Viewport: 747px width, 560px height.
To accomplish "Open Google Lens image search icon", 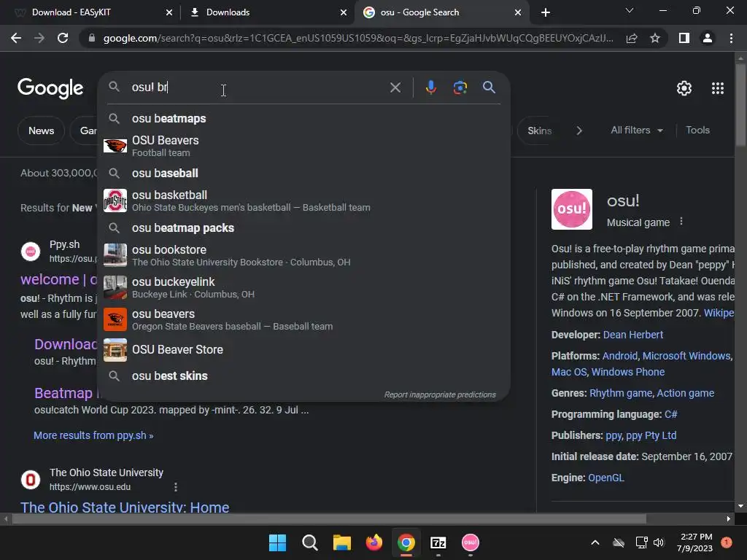I will tap(460, 87).
